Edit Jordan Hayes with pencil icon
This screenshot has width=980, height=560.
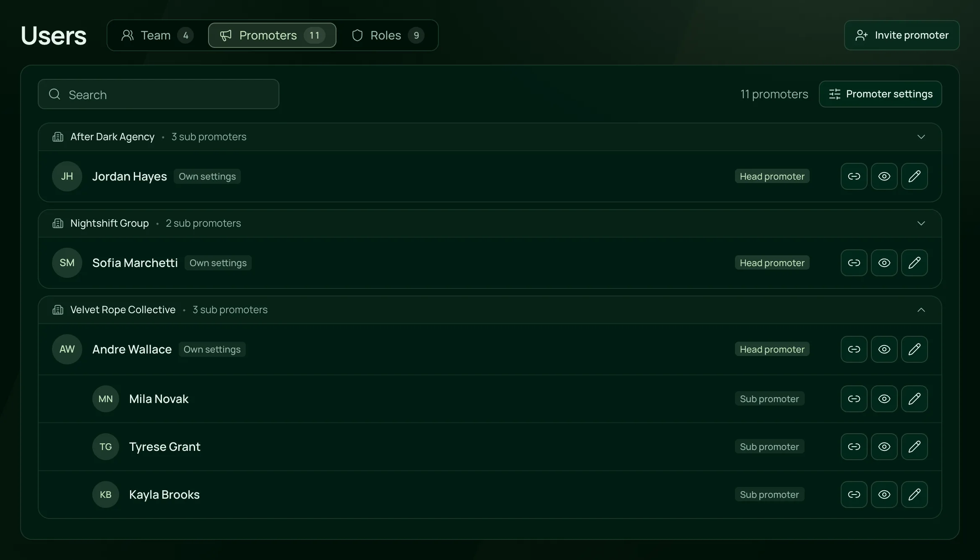tap(914, 176)
